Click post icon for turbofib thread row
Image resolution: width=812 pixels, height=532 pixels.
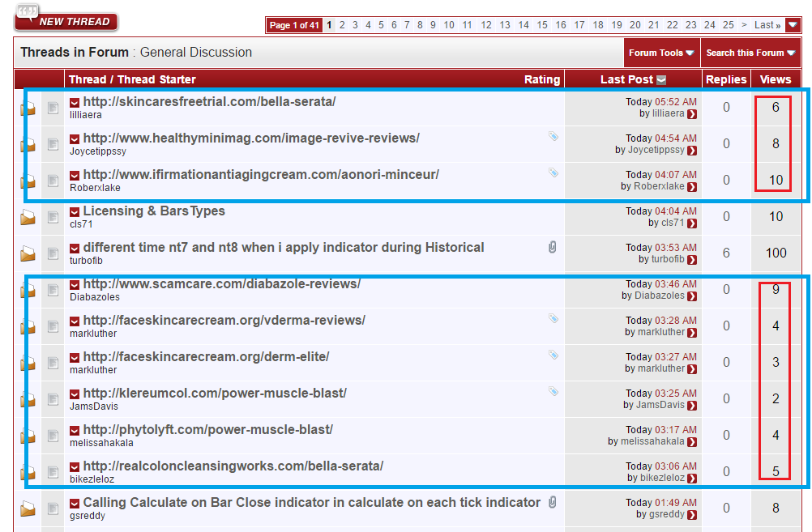click(53, 253)
